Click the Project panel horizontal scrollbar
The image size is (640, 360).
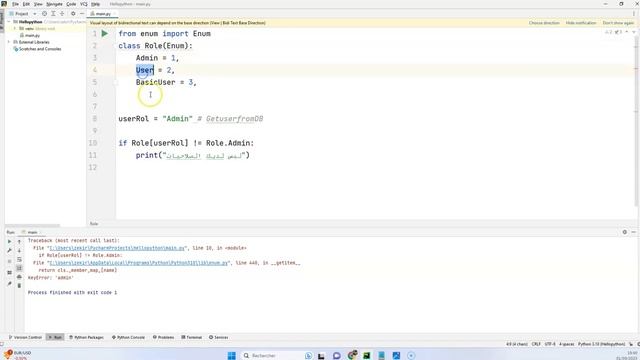[33, 225]
